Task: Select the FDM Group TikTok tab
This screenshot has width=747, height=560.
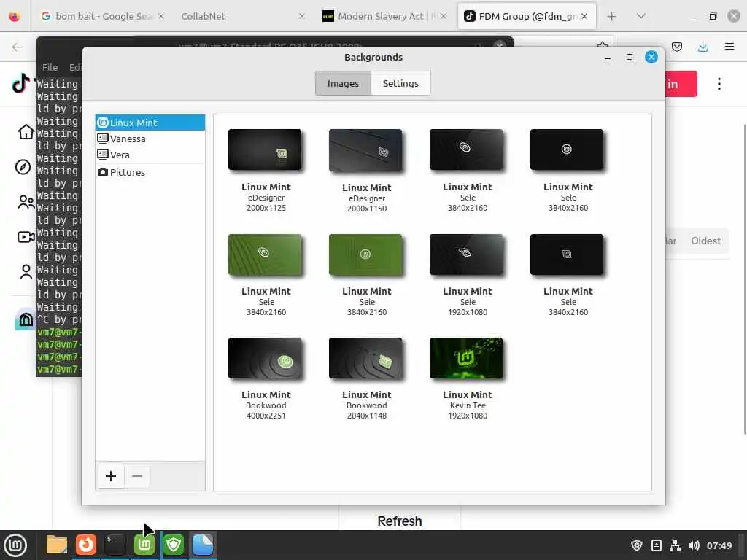Action: tap(527, 16)
